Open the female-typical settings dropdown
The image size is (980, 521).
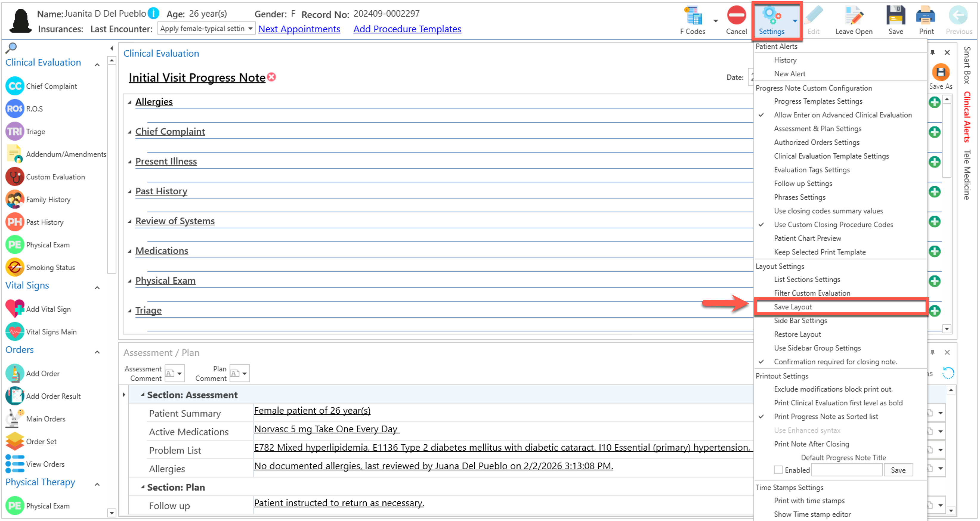tap(250, 29)
